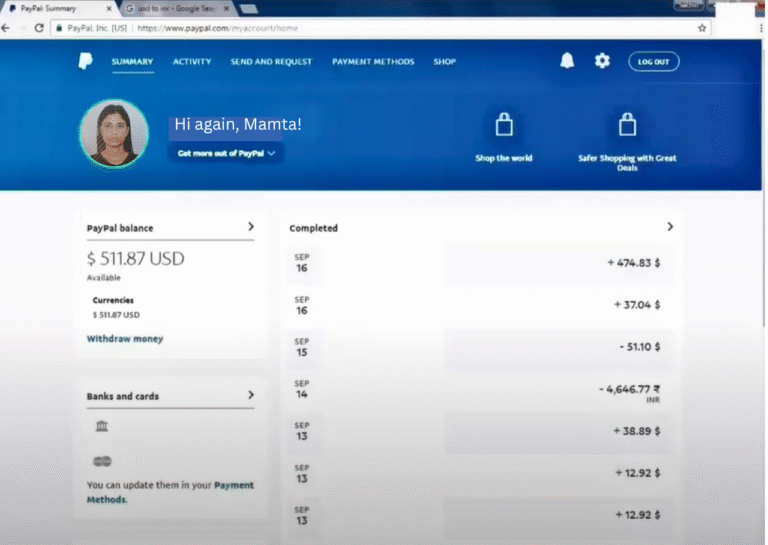Click the Banks and cards heading
Viewport: 768px width, 545px height.
pyautogui.click(x=123, y=396)
